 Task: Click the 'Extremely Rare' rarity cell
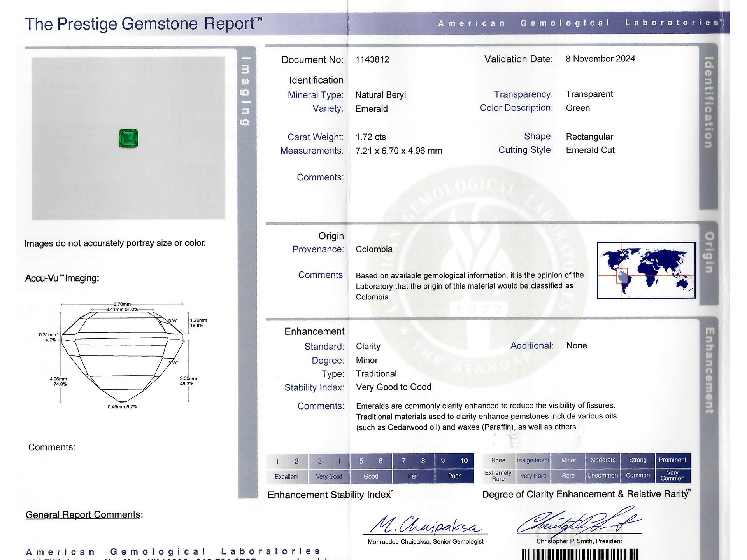click(498, 476)
